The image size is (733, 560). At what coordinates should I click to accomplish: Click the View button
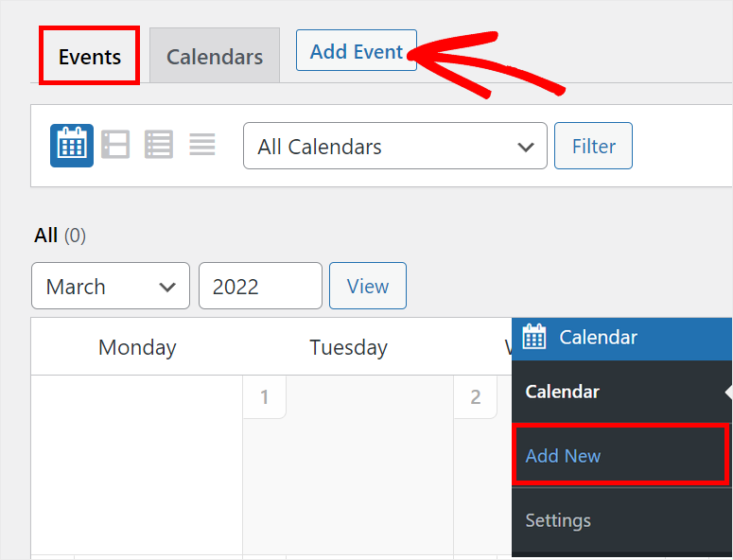(367, 286)
